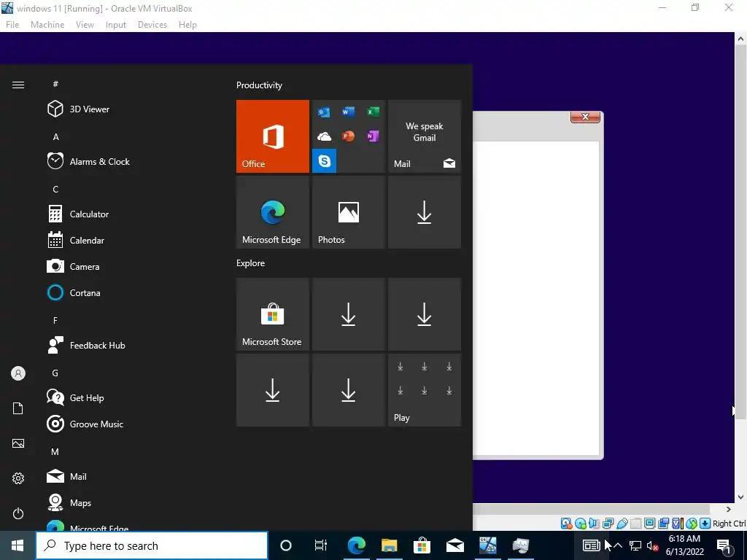Click the # header in app list
The width and height of the screenshot is (747, 560).
(55, 84)
